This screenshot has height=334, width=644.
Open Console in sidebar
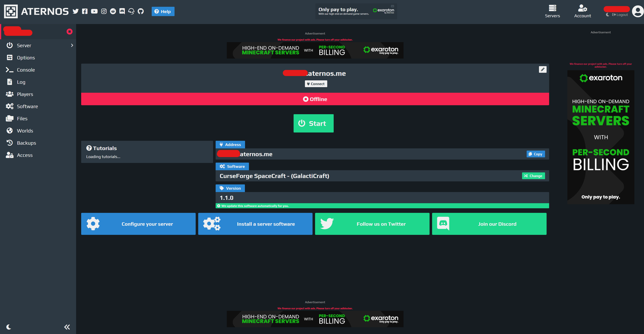coord(38,70)
